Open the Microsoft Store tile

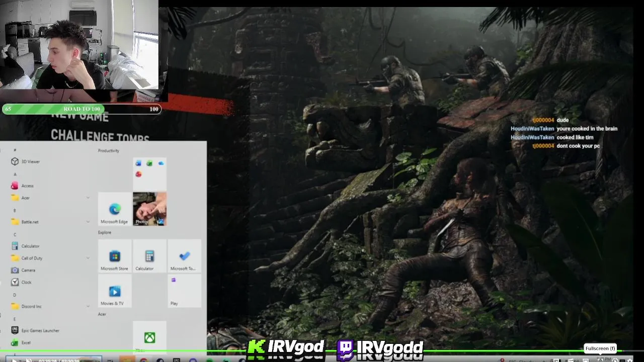[115, 256]
